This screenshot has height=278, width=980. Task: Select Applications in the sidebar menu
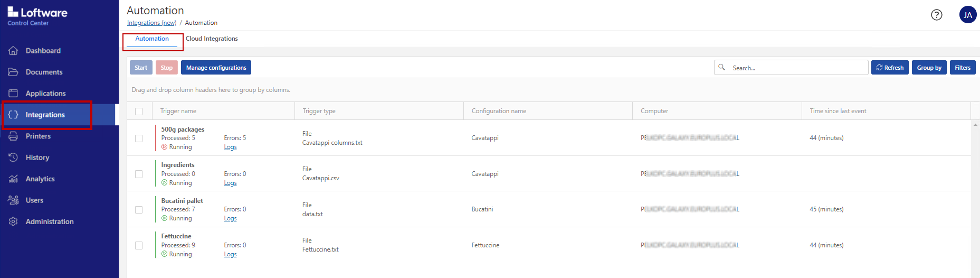coord(45,94)
